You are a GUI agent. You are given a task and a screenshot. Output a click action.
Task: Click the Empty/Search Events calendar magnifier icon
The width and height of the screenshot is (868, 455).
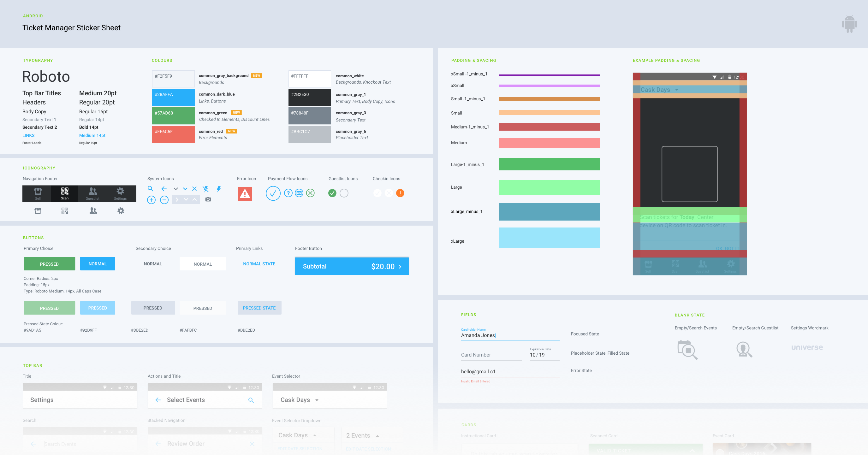point(687,350)
